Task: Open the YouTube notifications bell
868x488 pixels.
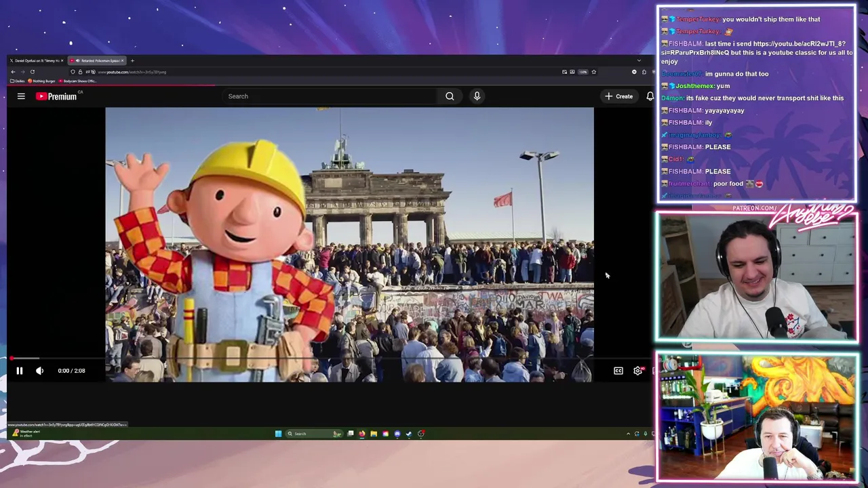Action: click(x=650, y=96)
